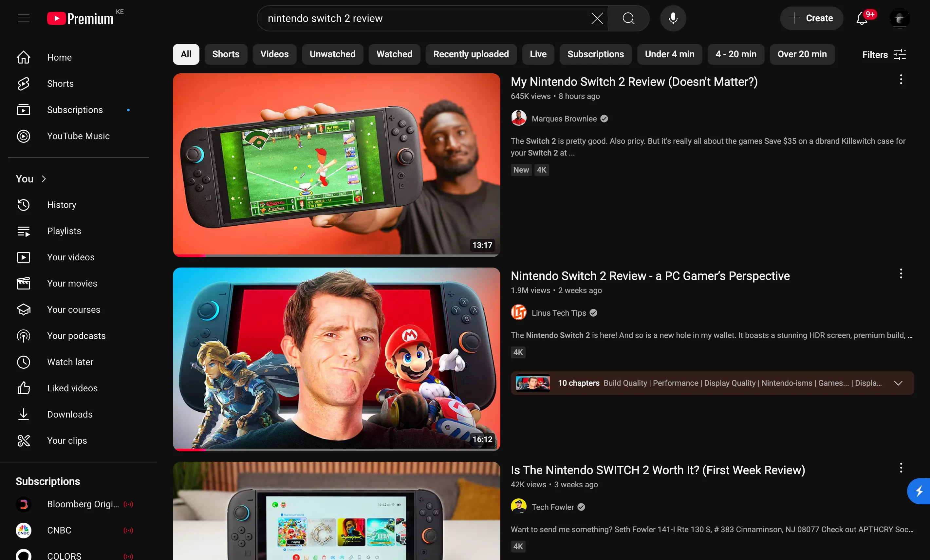Open title Is The Nintendo SWITCH 2 Worth It

pyautogui.click(x=658, y=470)
